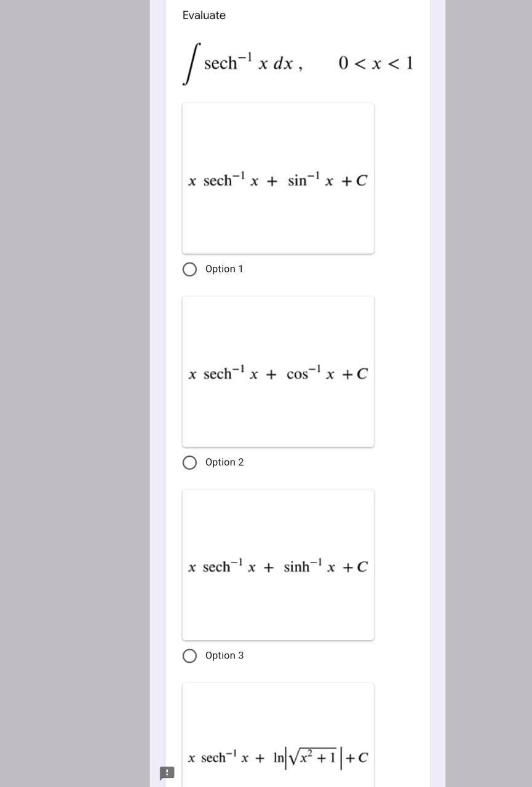Viewport: 532px width, 787px height.
Task: Click the exclamation speech bubble icon
Action: pyautogui.click(x=166, y=773)
